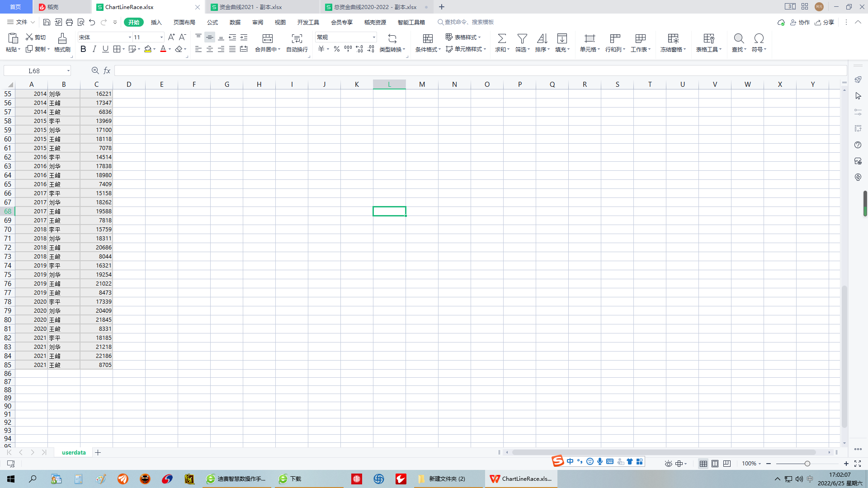Expand the font size dropdown showing 11

click(161, 38)
